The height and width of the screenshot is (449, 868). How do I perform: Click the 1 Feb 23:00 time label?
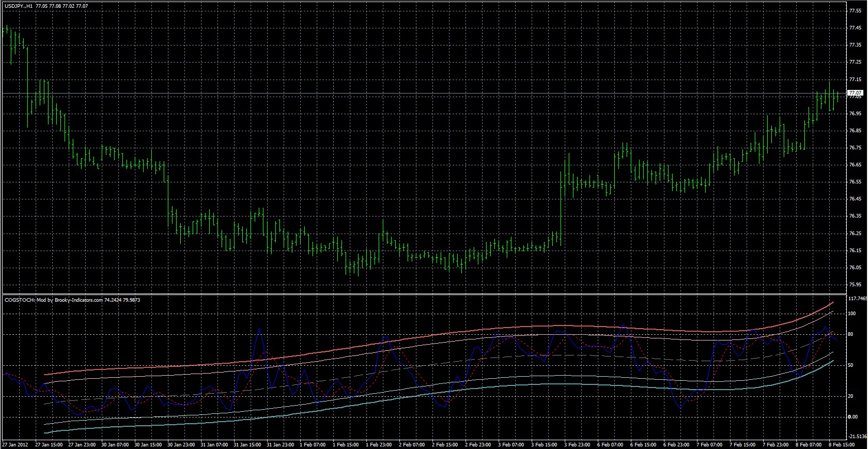(x=381, y=444)
